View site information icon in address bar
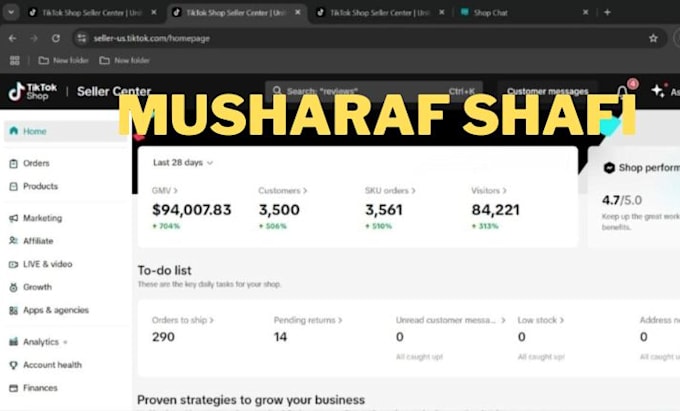The width and height of the screenshot is (680, 411). (x=82, y=38)
